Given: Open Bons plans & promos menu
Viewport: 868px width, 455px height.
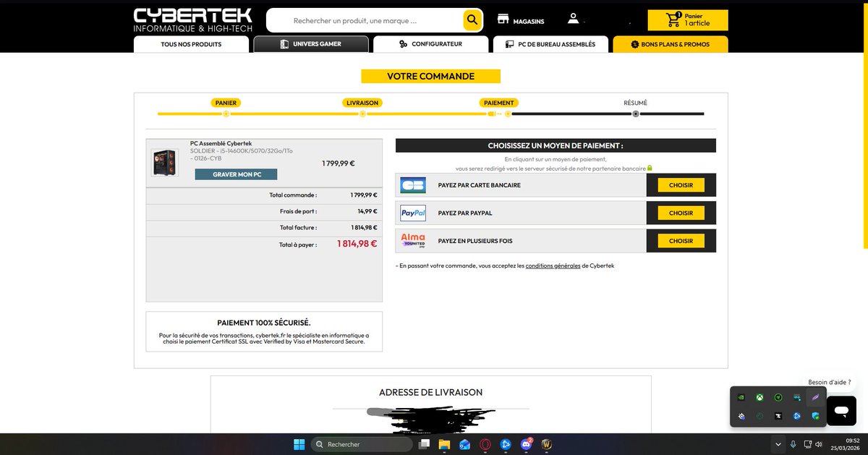Looking at the screenshot, I should [671, 44].
